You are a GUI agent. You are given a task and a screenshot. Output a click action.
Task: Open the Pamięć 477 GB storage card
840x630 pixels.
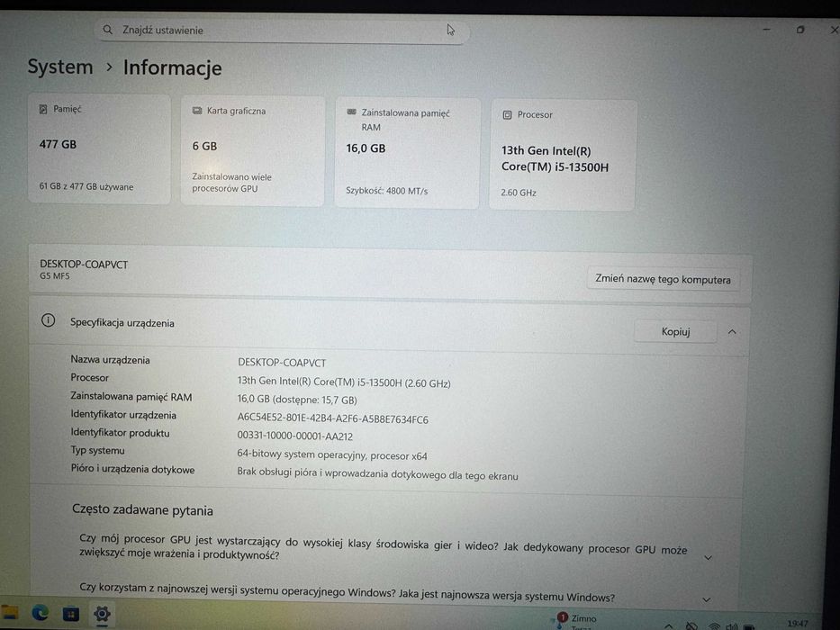(x=100, y=148)
